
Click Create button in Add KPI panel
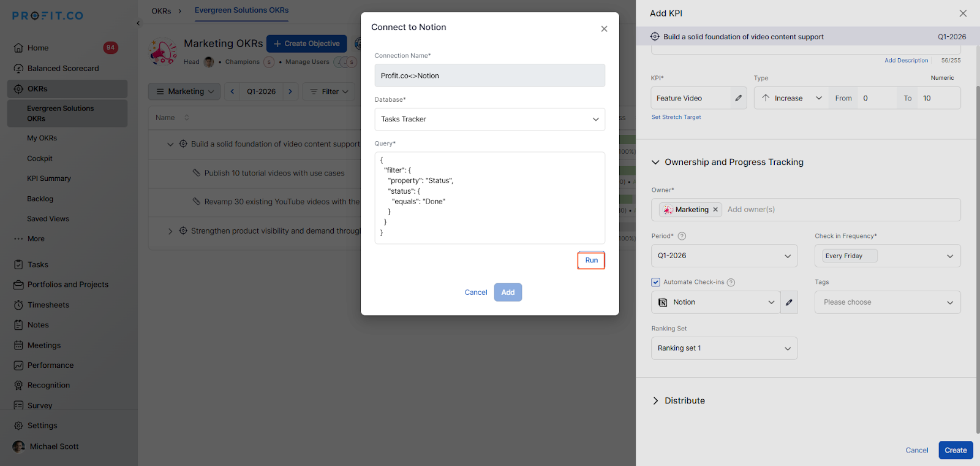[956, 450]
